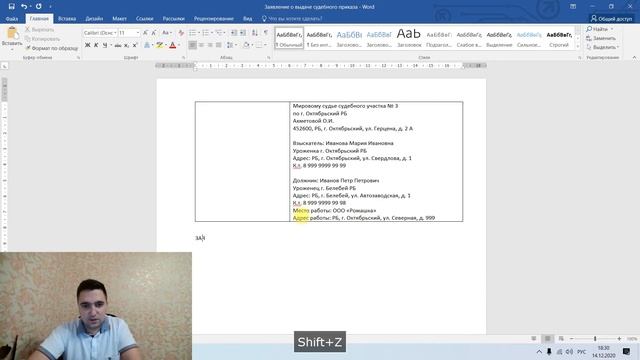Click the 'Что вы хотите сделать' search box

[292, 18]
